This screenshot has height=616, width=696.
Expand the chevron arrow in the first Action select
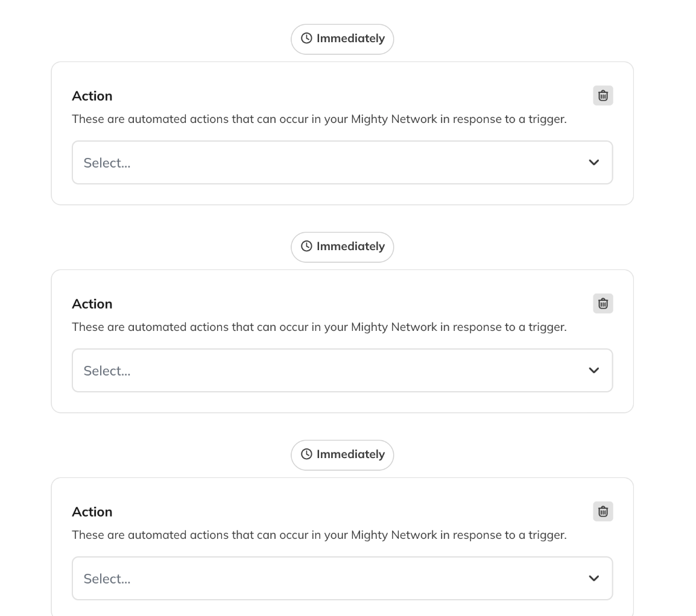pyautogui.click(x=594, y=162)
